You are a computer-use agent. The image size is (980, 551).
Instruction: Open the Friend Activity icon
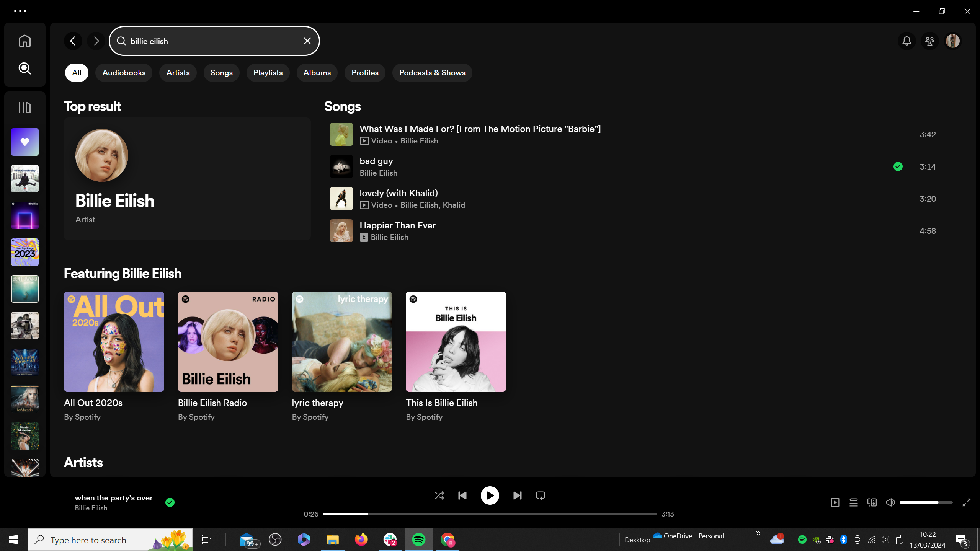click(x=930, y=41)
